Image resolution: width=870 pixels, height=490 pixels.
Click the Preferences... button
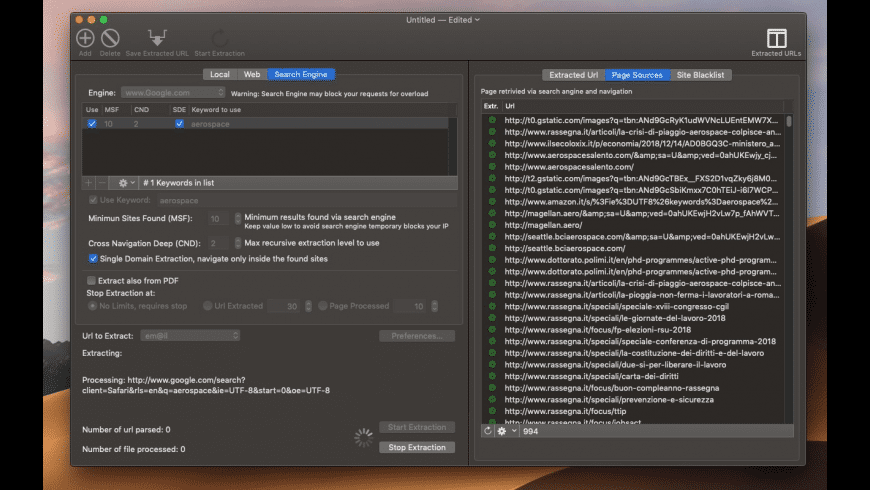417,336
